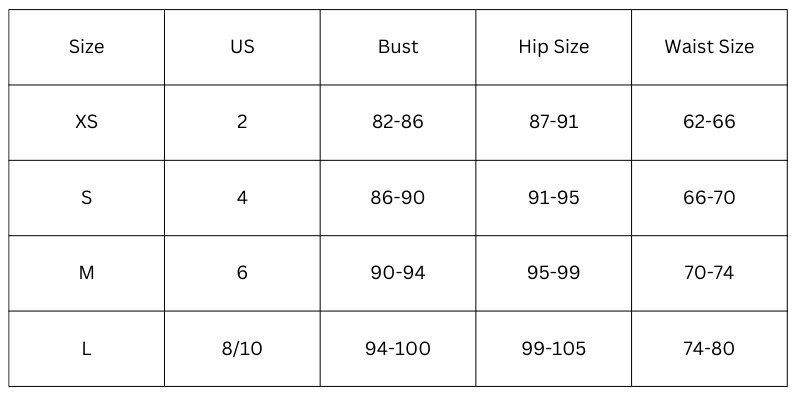This screenshot has width=800, height=400.
Task: Click the Bust column header
Action: click(x=398, y=47)
